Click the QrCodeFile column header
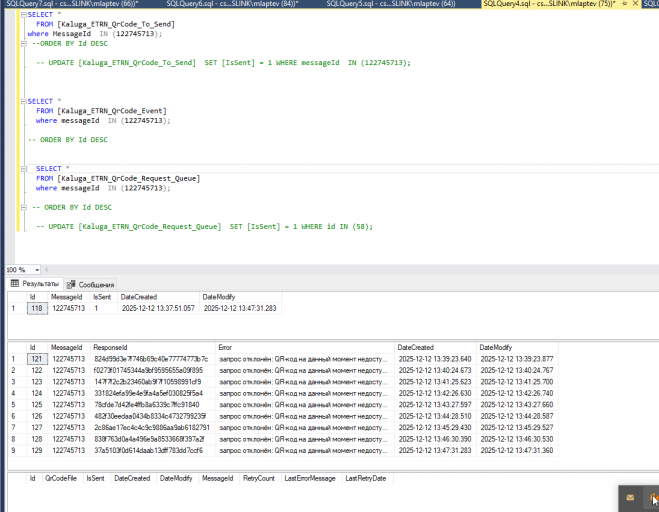Image resolution: width=659 pixels, height=512 pixels. [x=61, y=478]
